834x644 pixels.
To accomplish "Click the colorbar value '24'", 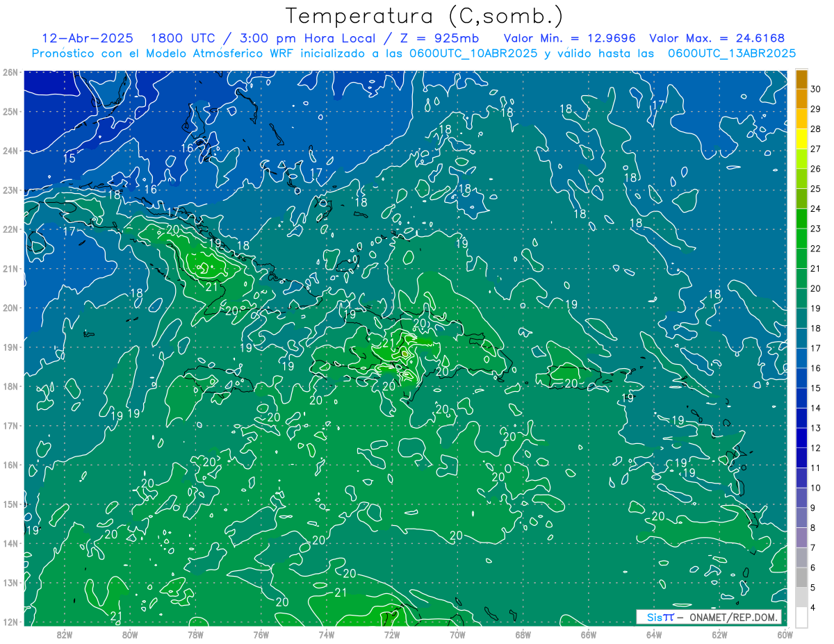I will [x=816, y=208].
